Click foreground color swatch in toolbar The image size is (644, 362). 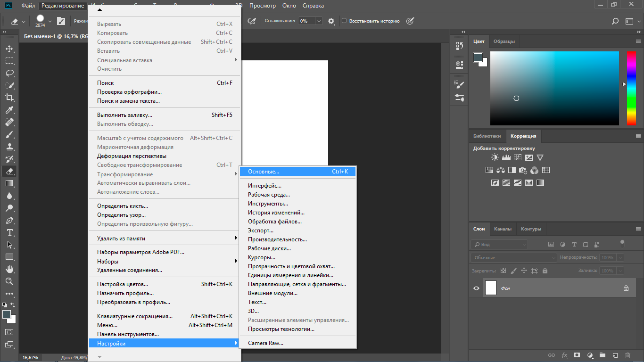(7, 314)
